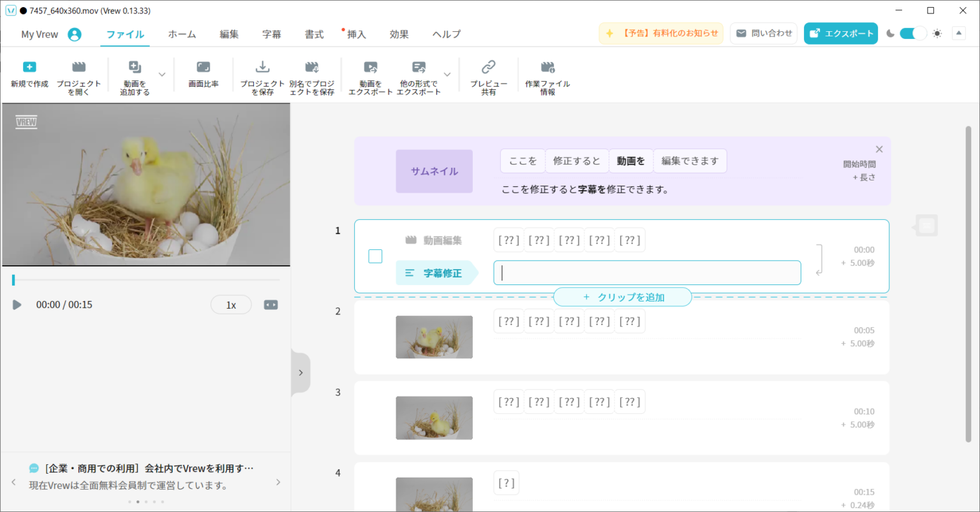Select the checkbox on clip 1
The image size is (980, 512).
click(x=375, y=256)
